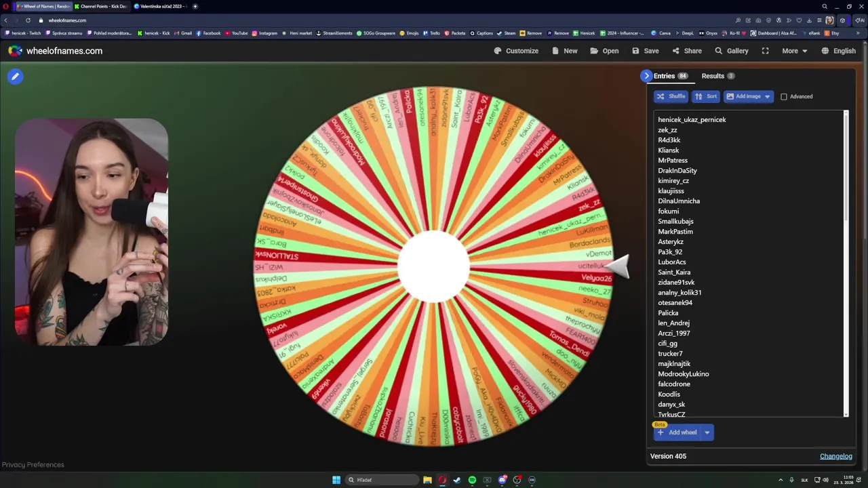
Task: Select Wheel of Names browser tab
Action: (x=43, y=6)
